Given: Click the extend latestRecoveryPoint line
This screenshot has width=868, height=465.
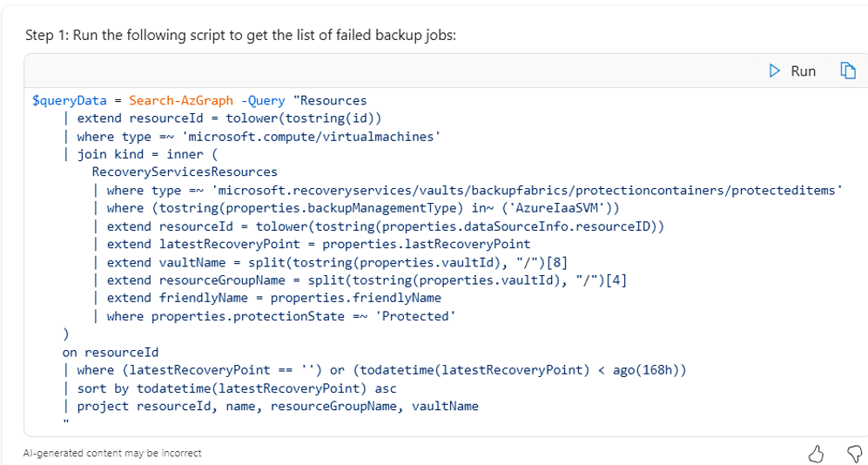Looking at the screenshot, I should tap(318, 244).
